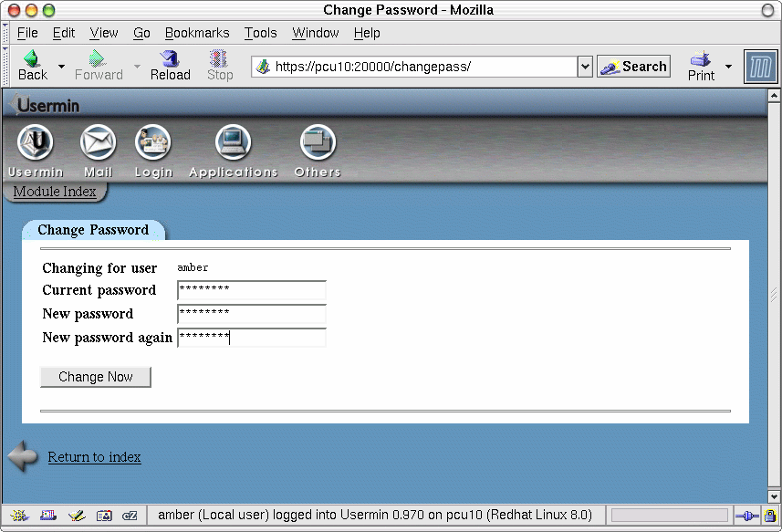Open the Usermin category icon
Image resolution: width=782 pixels, height=532 pixels.
click(x=35, y=142)
